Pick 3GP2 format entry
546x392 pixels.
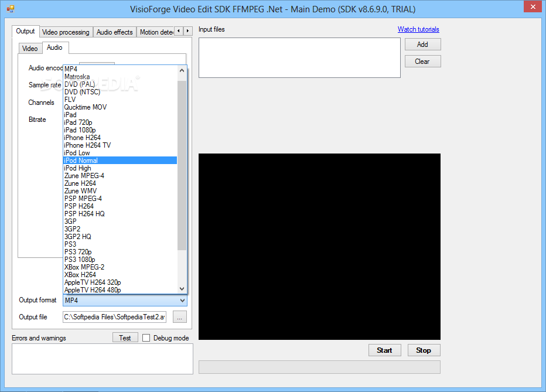coord(120,229)
